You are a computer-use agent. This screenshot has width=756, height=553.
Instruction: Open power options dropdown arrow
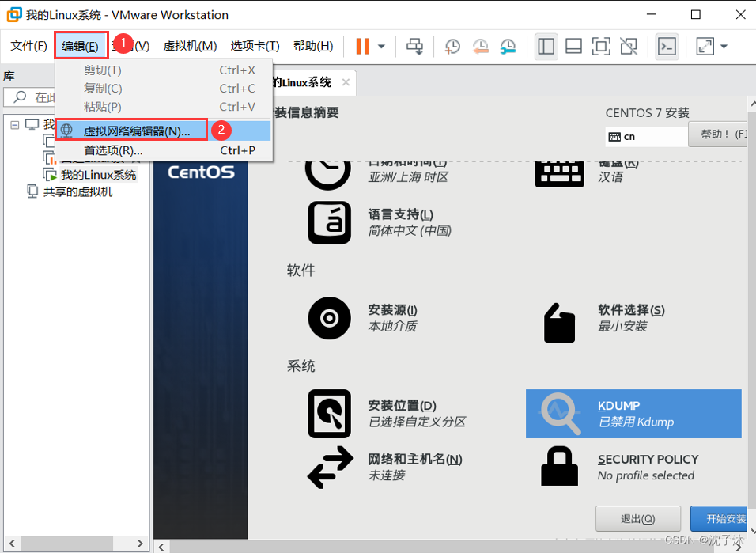(x=381, y=47)
